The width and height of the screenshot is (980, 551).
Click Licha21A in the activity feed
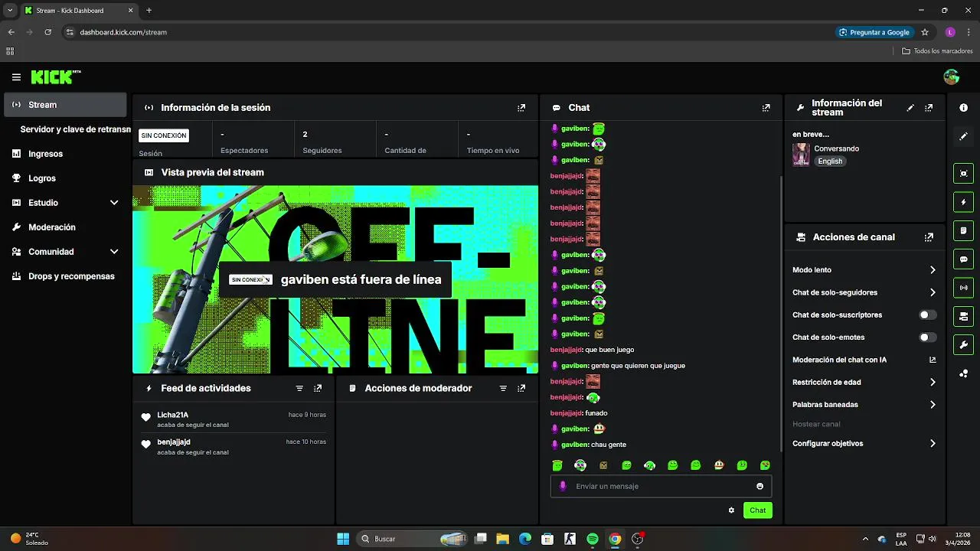pos(173,415)
